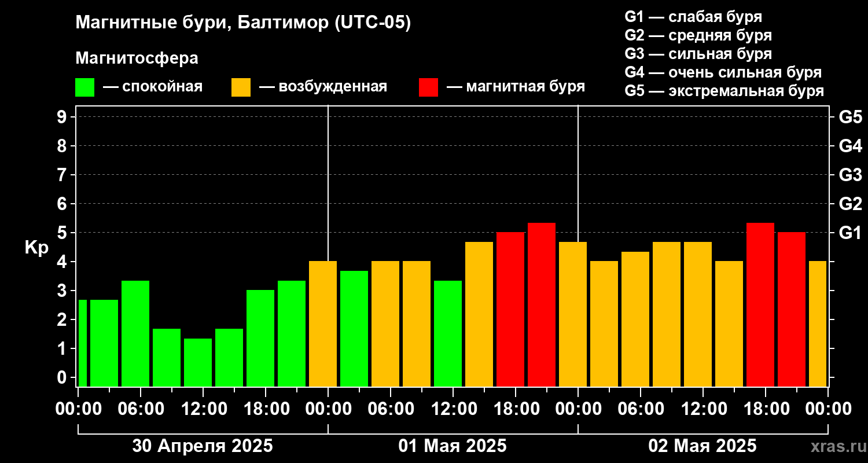868x463 pixels.
Task: Click the 12:00 time label of 02 Мая
Action: point(703,409)
